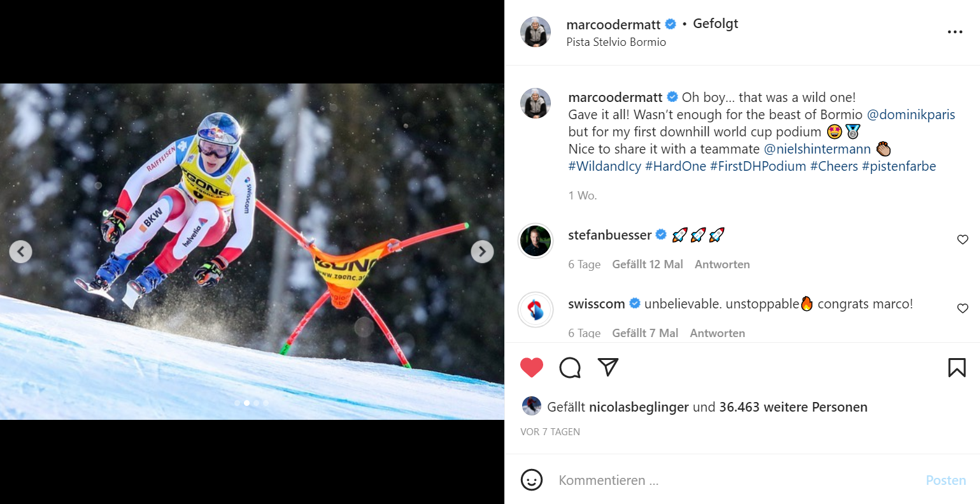
Task: Open the three-dot more options menu
Action: click(x=955, y=32)
